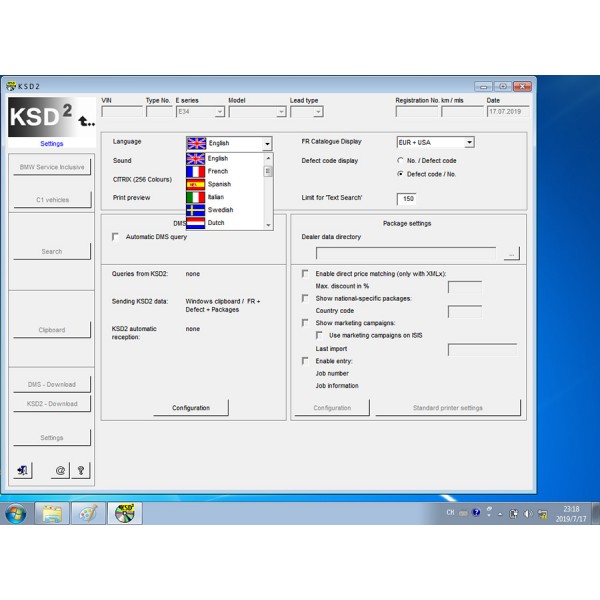Select Defect code / No. radio option
The width and height of the screenshot is (600, 600).
tap(400, 174)
